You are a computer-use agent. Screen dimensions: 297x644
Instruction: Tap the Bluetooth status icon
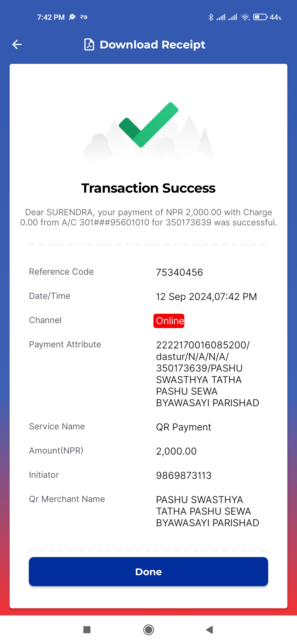pyautogui.click(x=211, y=17)
